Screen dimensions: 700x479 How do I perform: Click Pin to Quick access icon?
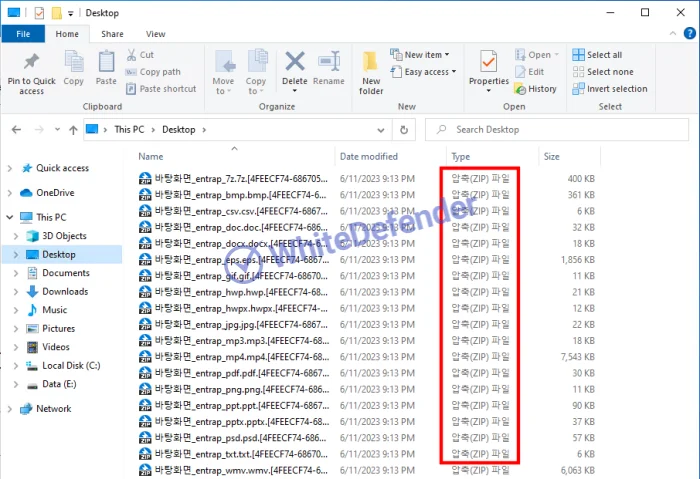pyautogui.click(x=31, y=63)
